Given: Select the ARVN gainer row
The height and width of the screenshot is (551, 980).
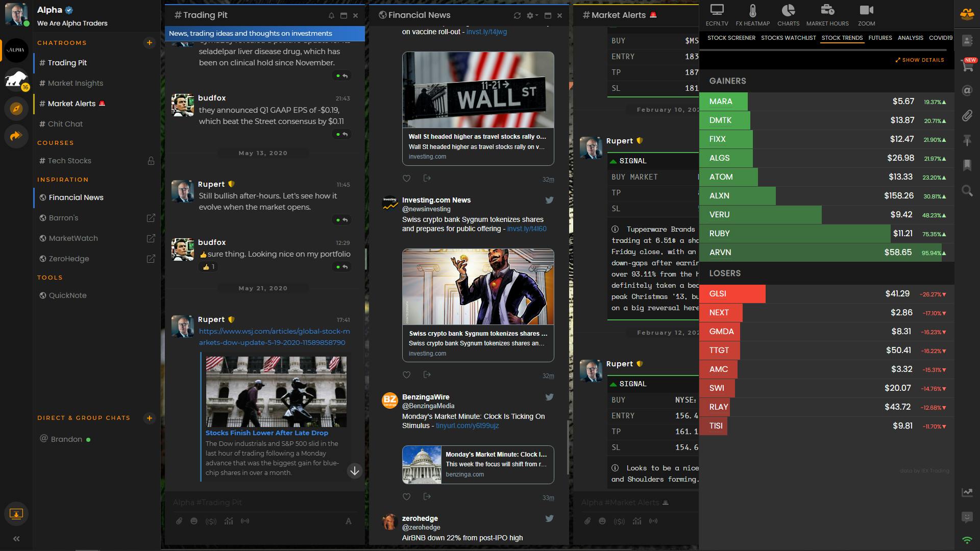Looking at the screenshot, I should [x=827, y=253].
